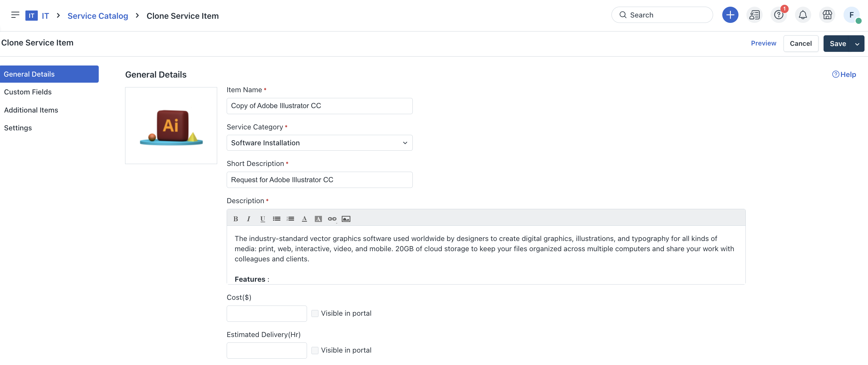This screenshot has width=868, height=365.
Task: Insert a hyperlink in description
Action: click(332, 219)
